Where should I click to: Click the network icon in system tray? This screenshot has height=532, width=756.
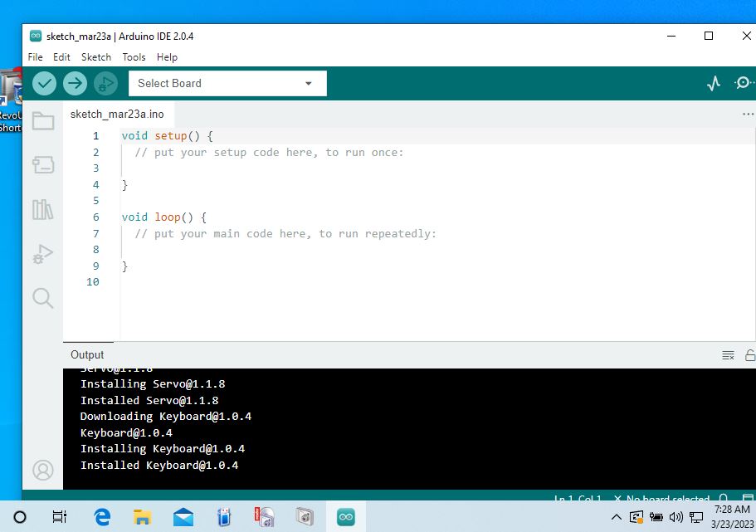[696, 518]
